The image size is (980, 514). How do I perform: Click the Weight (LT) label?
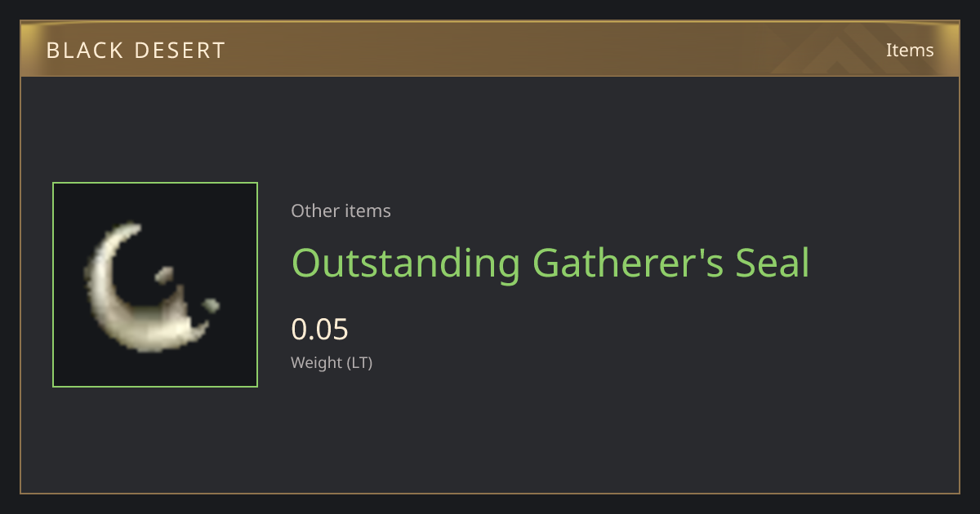click(x=332, y=362)
